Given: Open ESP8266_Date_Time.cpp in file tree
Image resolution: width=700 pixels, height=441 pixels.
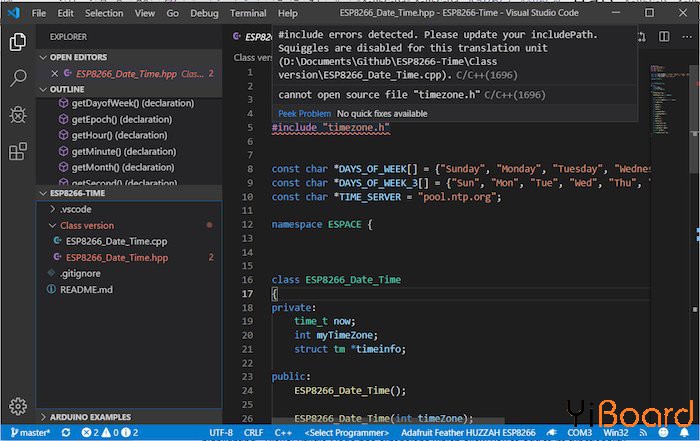Looking at the screenshot, I should 116,241.
